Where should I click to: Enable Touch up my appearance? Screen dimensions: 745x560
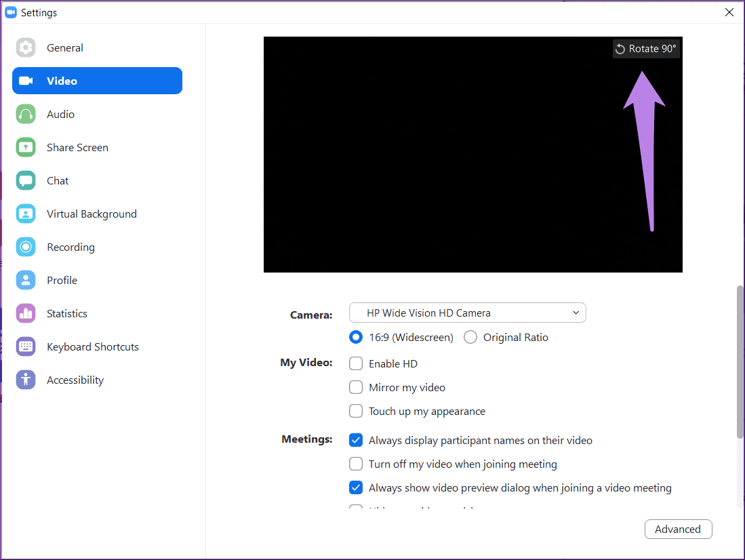356,412
